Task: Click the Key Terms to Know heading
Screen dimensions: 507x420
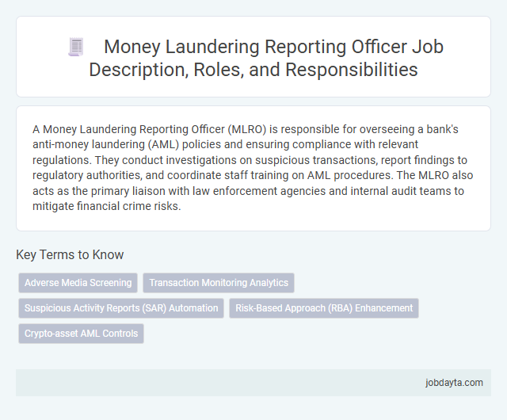Action: click(70, 254)
